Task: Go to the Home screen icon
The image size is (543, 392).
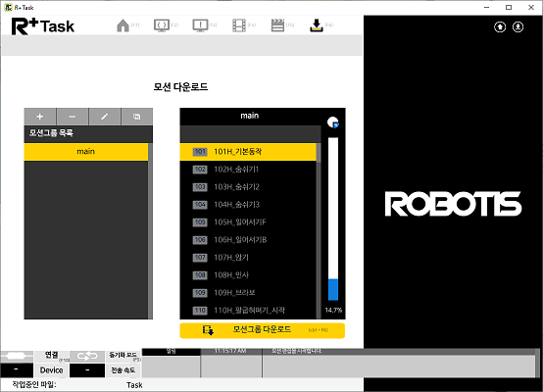Action: click(x=123, y=25)
